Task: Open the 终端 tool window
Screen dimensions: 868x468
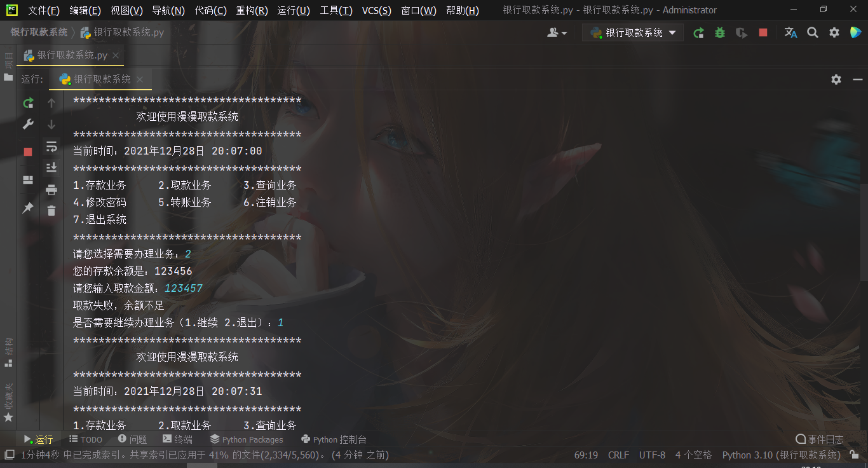Action: 177,439
